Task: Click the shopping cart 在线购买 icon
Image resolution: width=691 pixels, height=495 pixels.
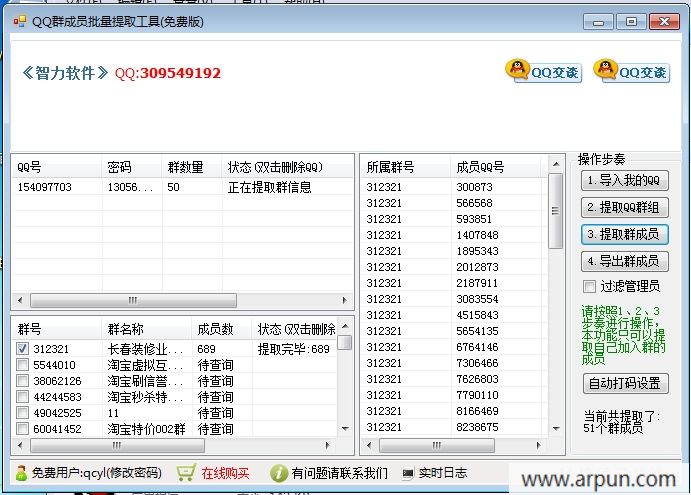Action: click(x=186, y=473)
